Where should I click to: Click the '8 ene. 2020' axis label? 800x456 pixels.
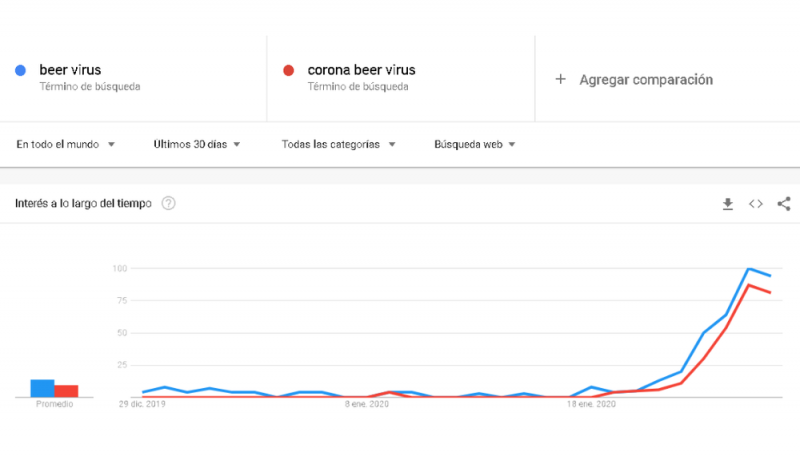tap(366, 405)
